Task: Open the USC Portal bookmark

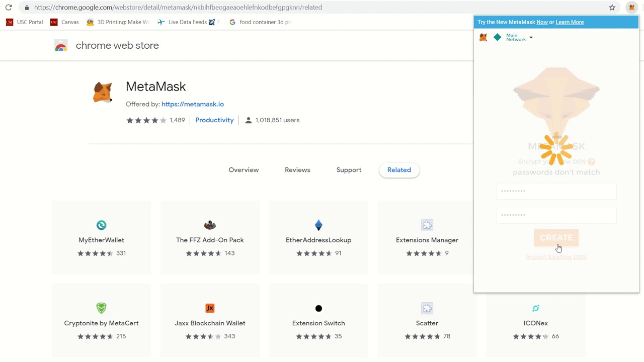Action: [25, 22]
